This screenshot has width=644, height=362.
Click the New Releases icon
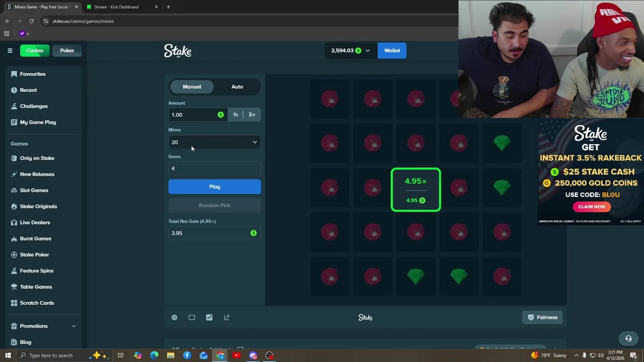[14, 174]
